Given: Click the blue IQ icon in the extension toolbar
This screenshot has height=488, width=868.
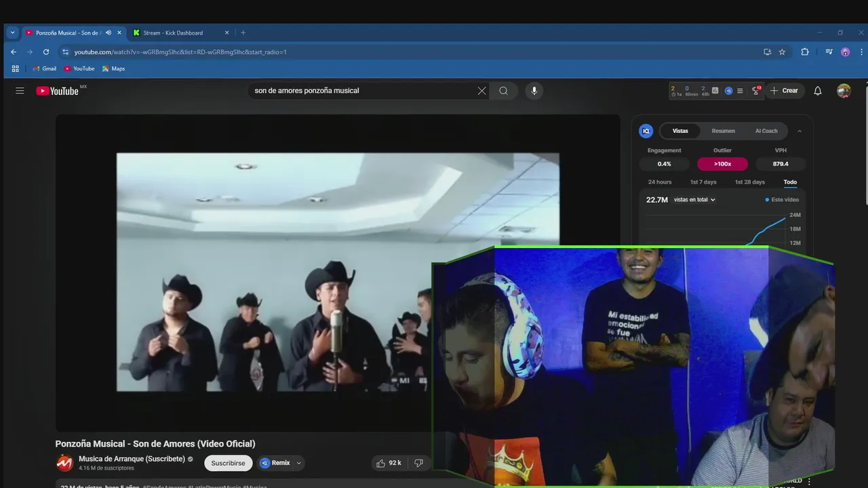Looking at the screenshot, I should (728, 91).
